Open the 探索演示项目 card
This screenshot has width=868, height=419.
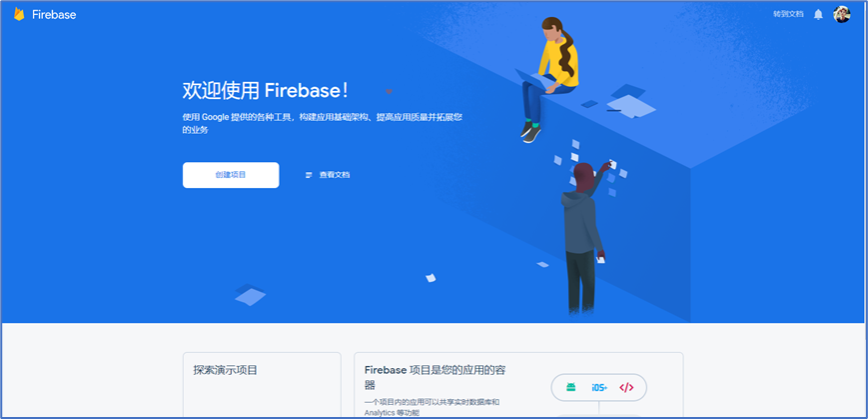tap(262, 385)
